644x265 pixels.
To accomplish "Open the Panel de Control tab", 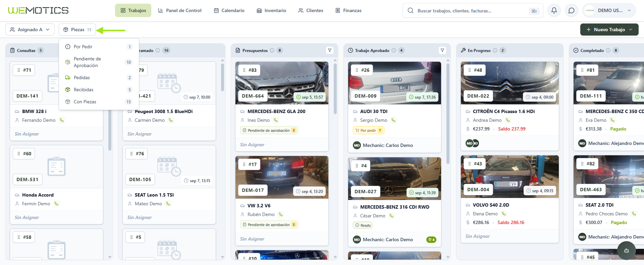I will click(x=179, y=10).
